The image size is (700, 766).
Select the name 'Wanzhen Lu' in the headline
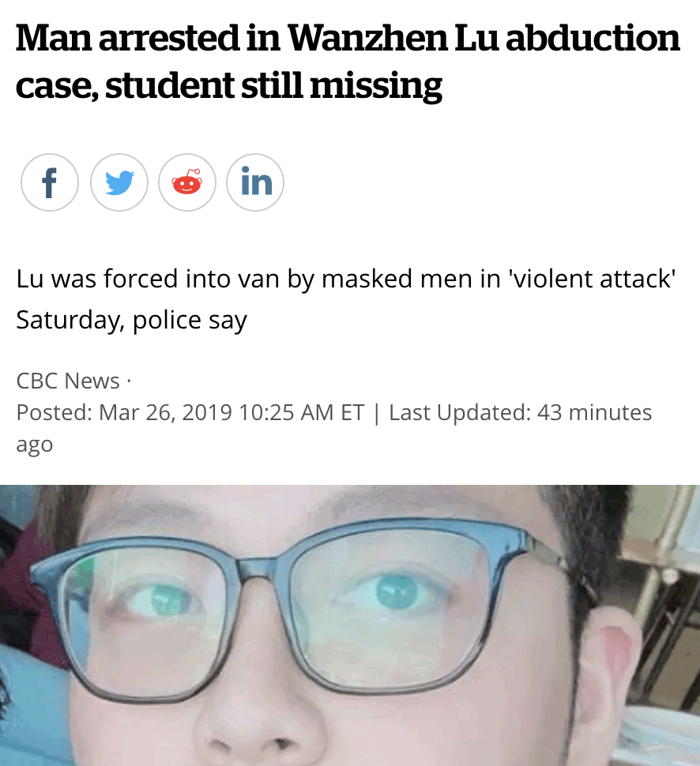click(x=393, y=38)
